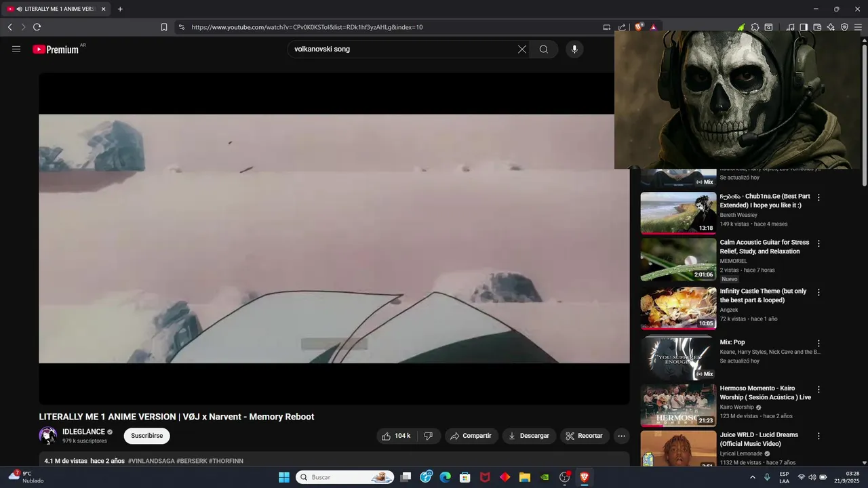Screen dimensions: 868x488
Task: Open options for Chub1na.Ge video
Action: coord(818,197)
